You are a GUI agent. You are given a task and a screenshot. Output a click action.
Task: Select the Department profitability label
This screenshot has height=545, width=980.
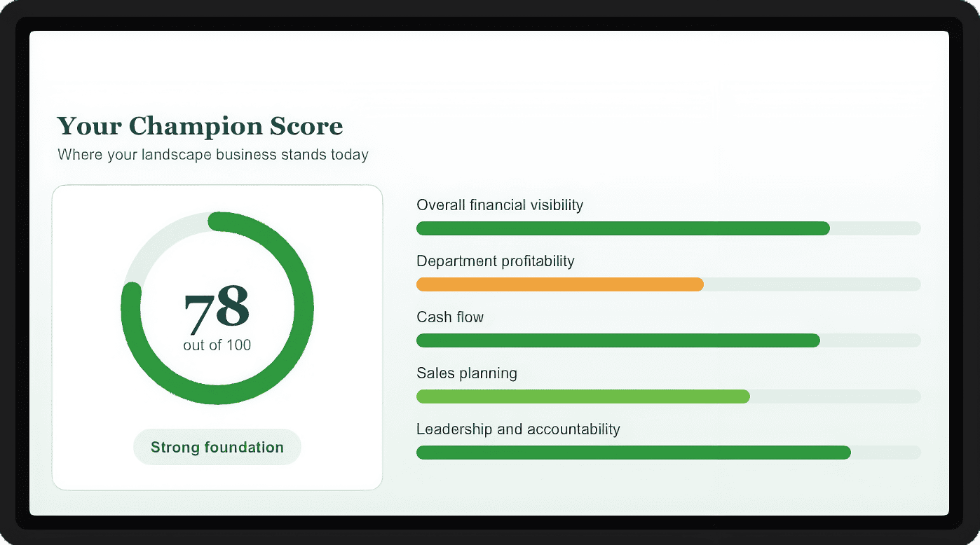[496, 261]
